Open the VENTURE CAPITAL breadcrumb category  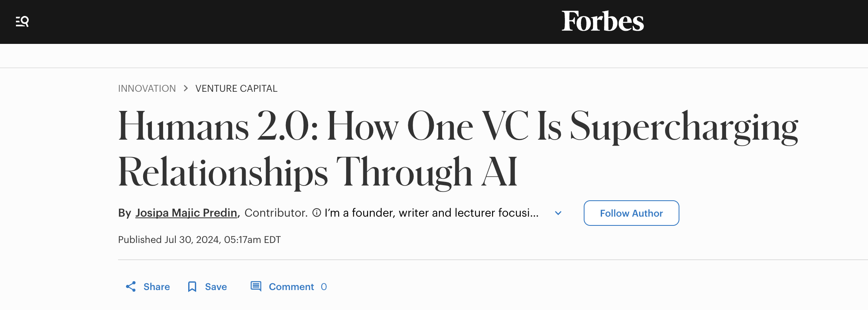pyautogui.click(x=236, y=89)
